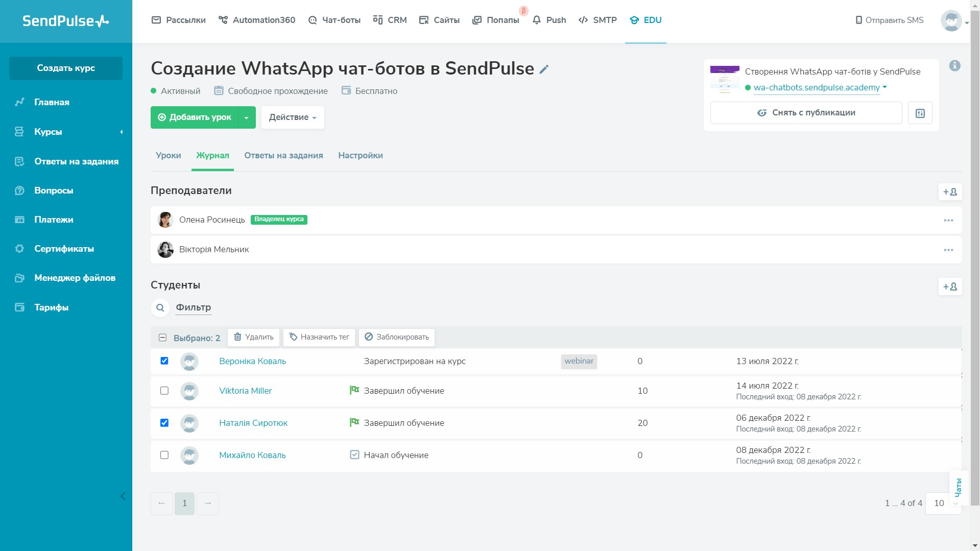Collapse the sidebar with the left chevron
Viewport: 980px width, 551px height.
pyautogui.click(x=123, y=496)
